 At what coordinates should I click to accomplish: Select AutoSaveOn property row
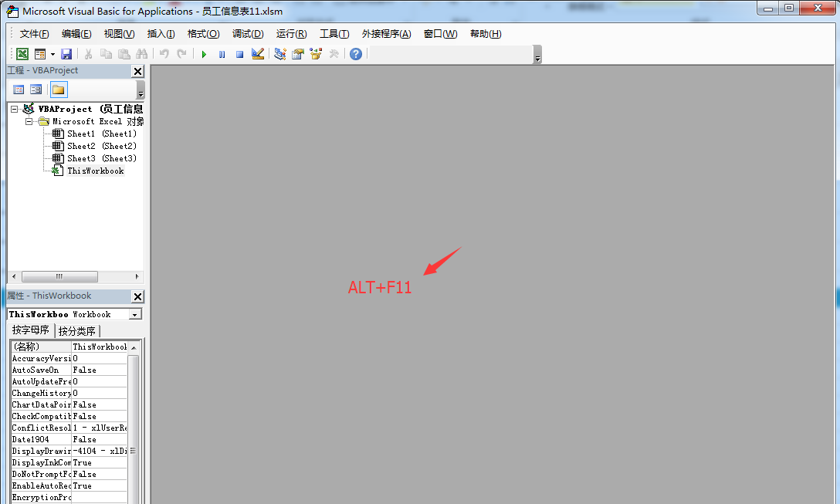tap(69, 370)
